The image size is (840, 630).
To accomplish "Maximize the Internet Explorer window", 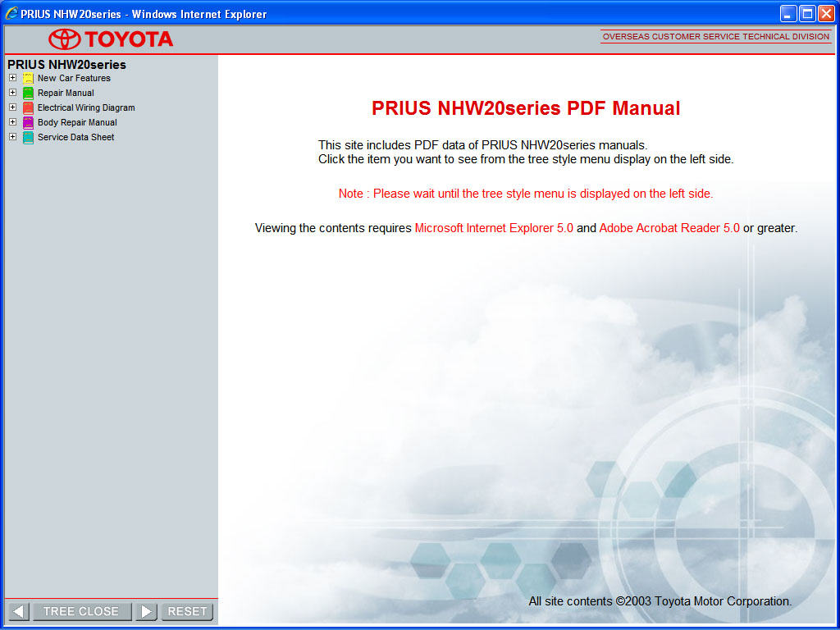I will click(807, 13).
